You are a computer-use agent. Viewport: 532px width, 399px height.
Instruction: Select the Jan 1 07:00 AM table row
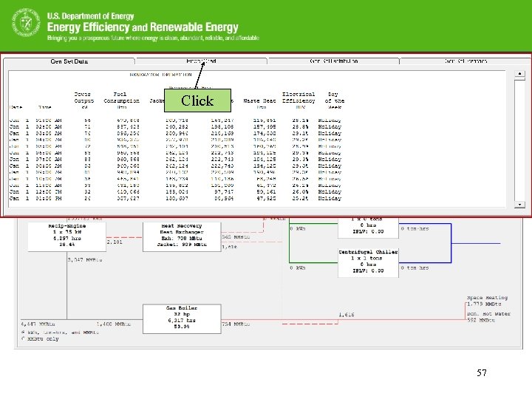pyautogui.click(x=175, y=159)
